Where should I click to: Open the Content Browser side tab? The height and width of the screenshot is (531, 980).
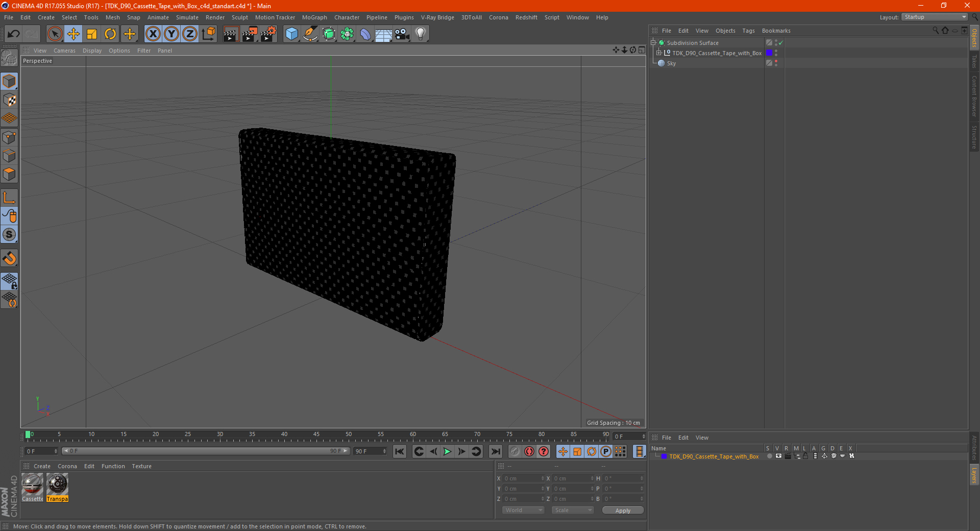(974, 96)
